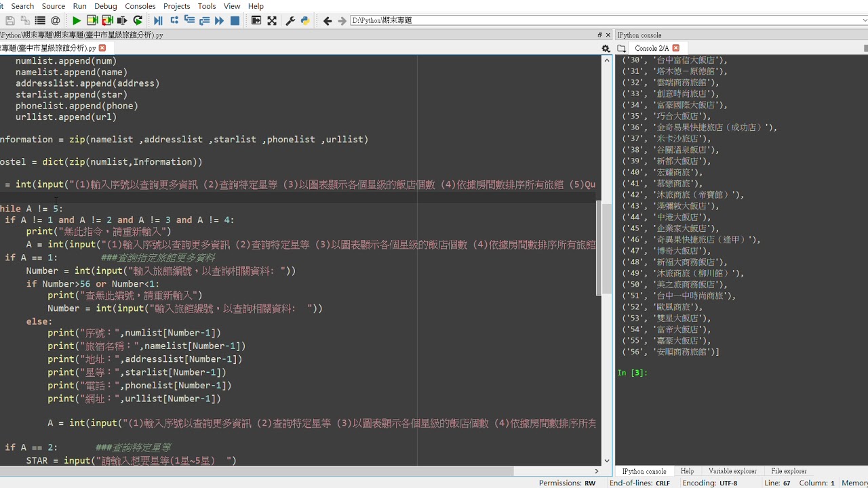Switch to the Variable explorer tab

[732, 471]
